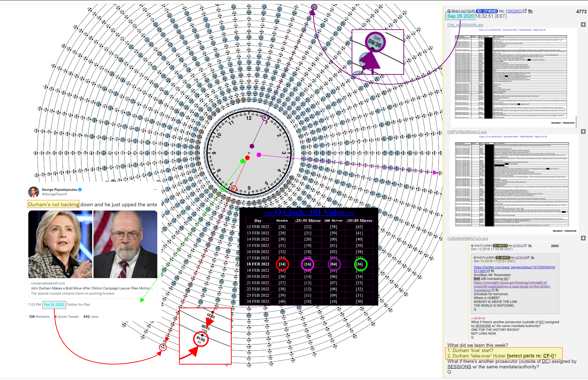Open the EitiPy1WoAAUecG.jpg file link

(x=467, y=132)
